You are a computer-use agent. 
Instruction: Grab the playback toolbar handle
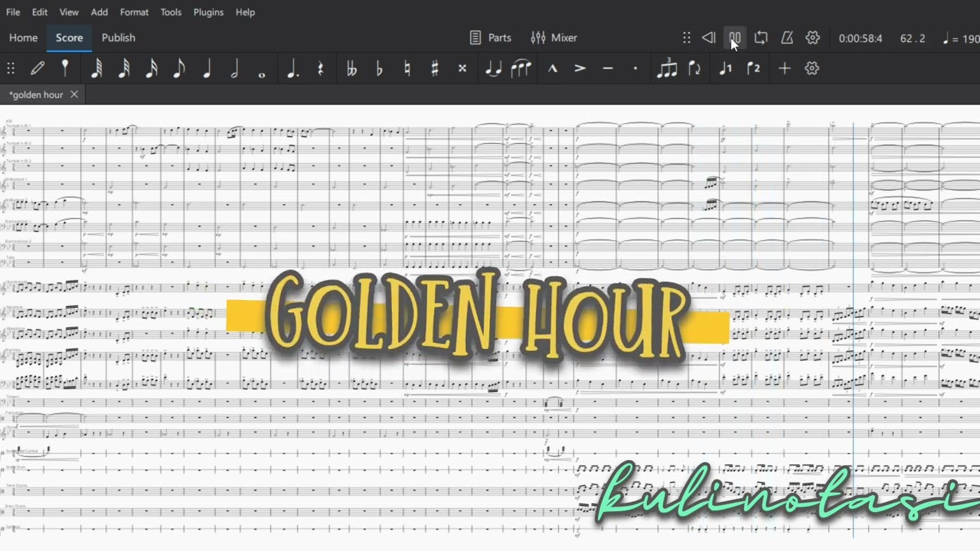[686, 37]
